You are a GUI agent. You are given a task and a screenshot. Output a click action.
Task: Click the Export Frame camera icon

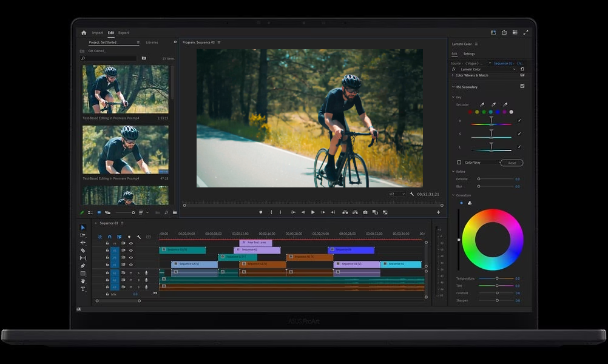(x=365, y=212)
